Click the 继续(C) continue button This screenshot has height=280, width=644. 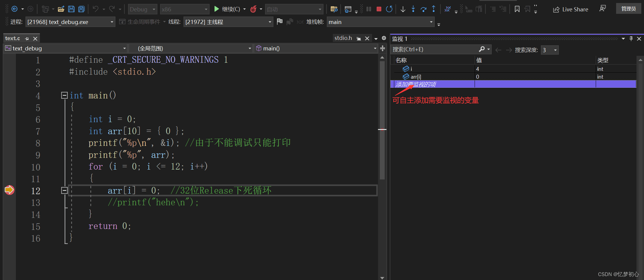click(x=227, y=9)
